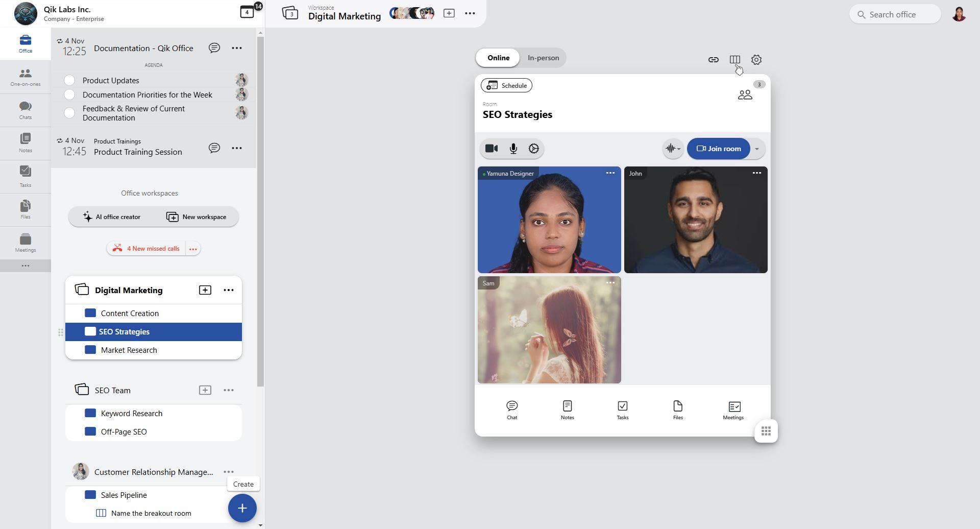Open the Files icon in room footer
The image size is (980, 529).
pyautogui.click(x=677, y=410)
